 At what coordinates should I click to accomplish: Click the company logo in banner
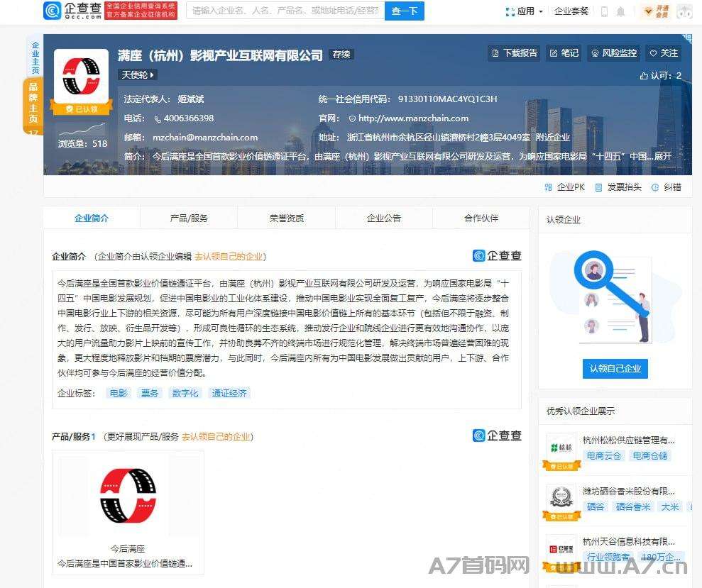pos(81,76)
